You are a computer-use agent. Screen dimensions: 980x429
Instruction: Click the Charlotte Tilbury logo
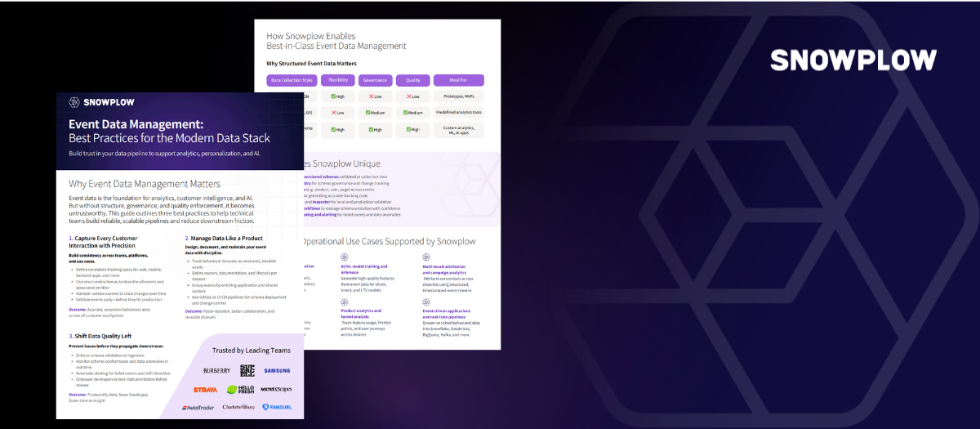237,407
